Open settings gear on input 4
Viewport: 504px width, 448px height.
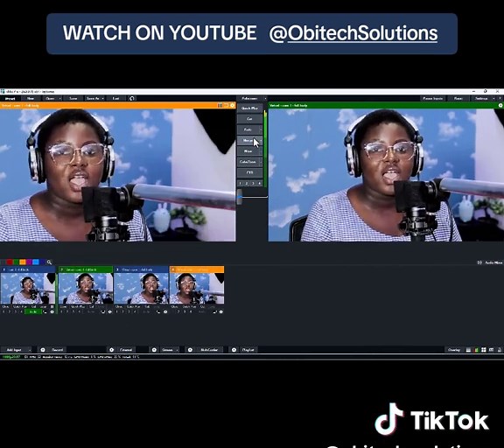[221, 311]
